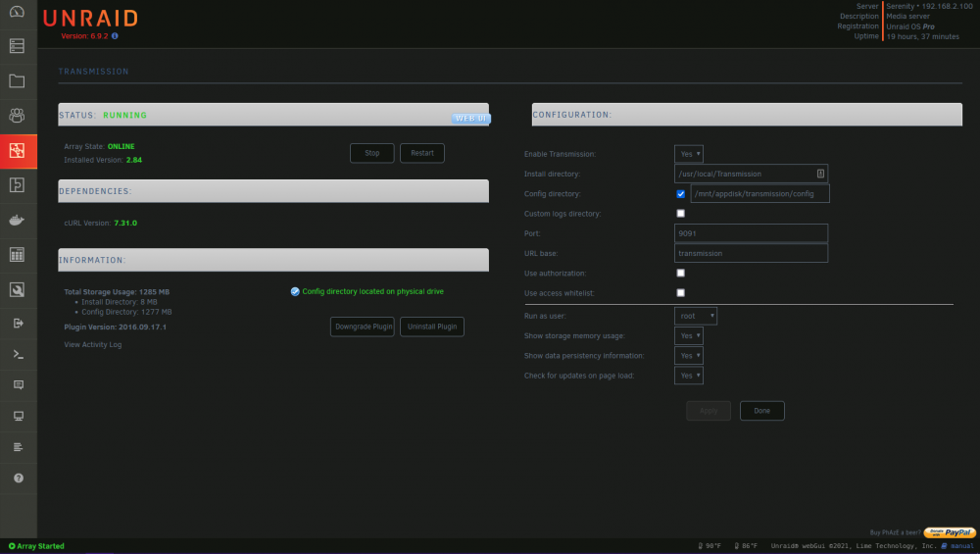Open the Transmission WEB UI
This screenshot has width=980, height=554.
point(470,119)
